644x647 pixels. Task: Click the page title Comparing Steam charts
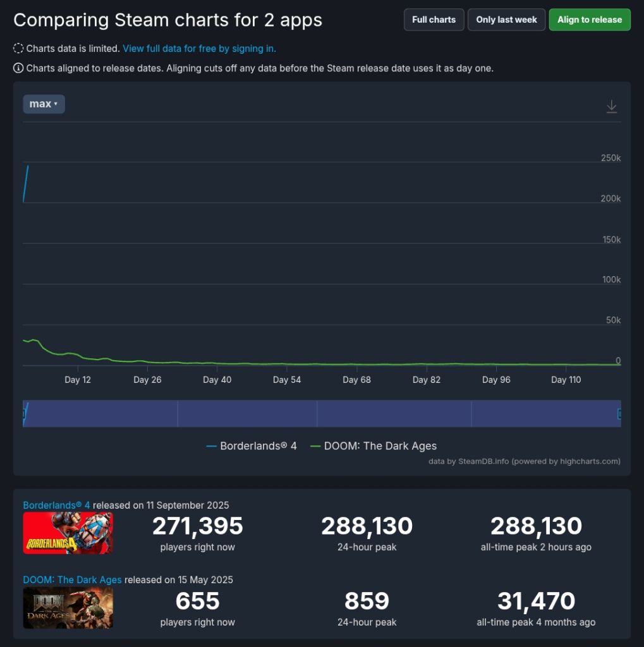[x=167, y=20]
